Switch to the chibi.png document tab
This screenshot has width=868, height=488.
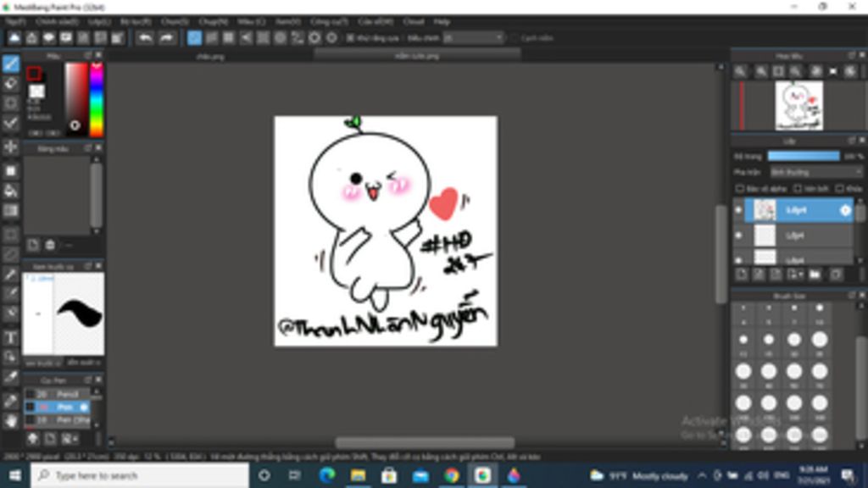210,57
